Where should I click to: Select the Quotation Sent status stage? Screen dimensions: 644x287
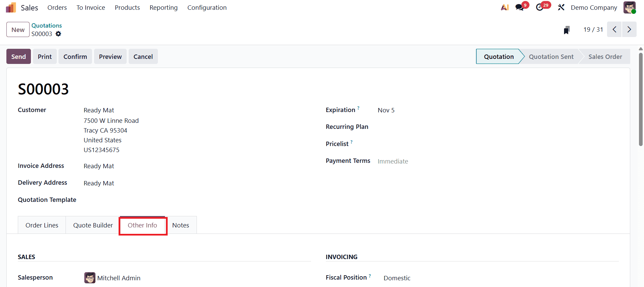(x=551, y=57)
